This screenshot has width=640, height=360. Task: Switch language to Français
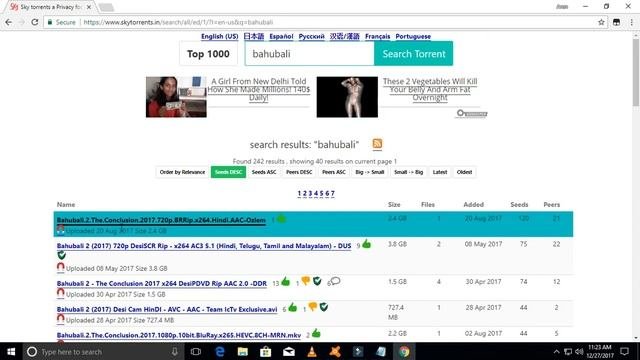[x=377, y=36]
